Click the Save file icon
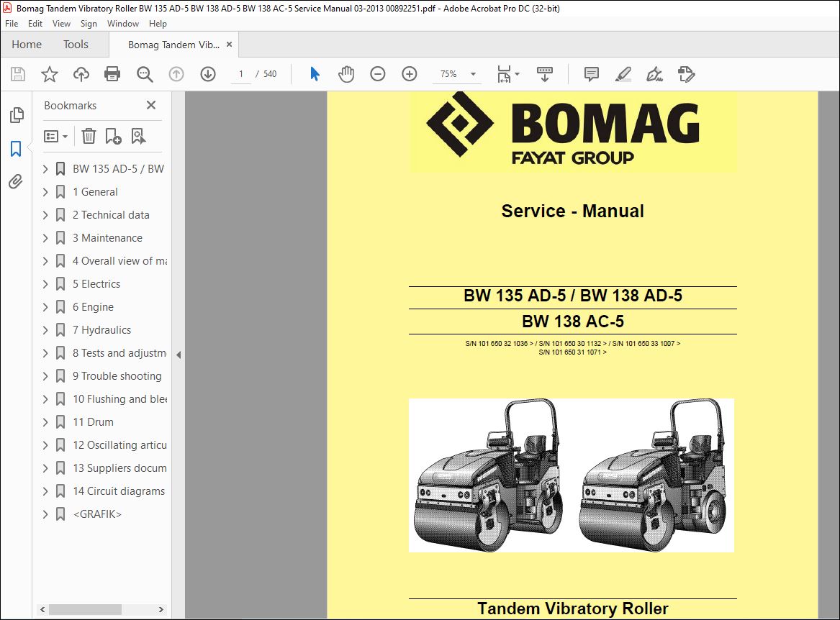 point(18,74)
